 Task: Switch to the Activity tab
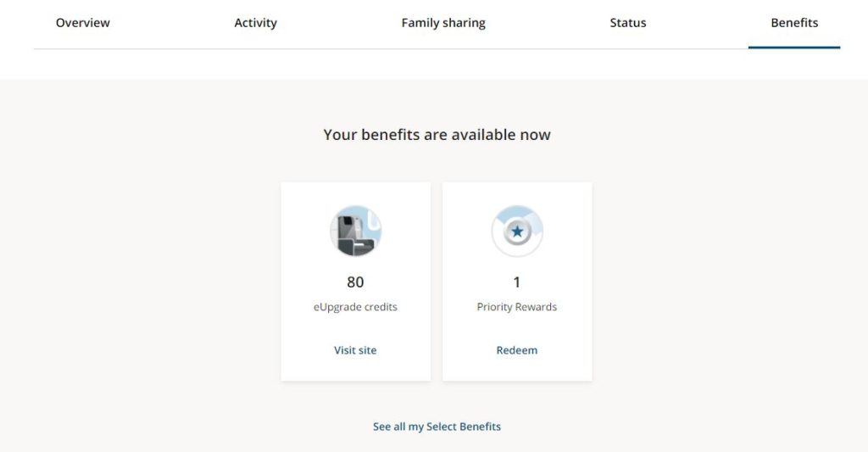tap(255, 23)
